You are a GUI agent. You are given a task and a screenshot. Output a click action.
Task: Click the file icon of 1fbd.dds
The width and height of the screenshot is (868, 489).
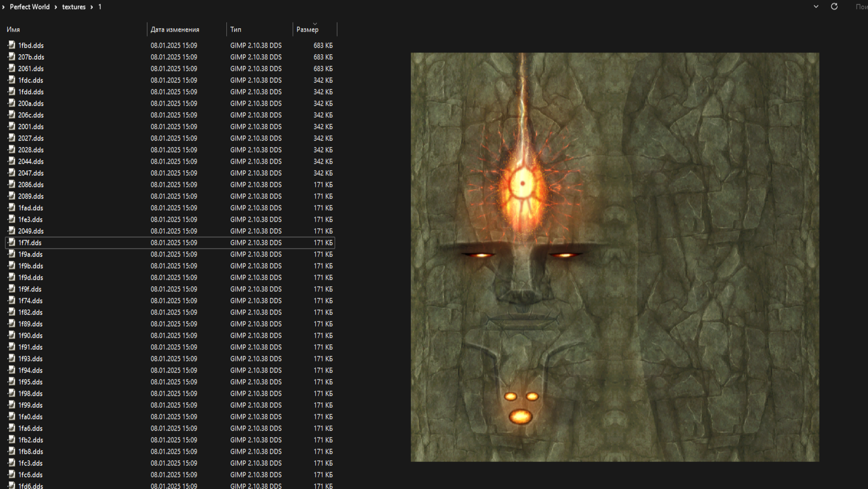point(11,45)
